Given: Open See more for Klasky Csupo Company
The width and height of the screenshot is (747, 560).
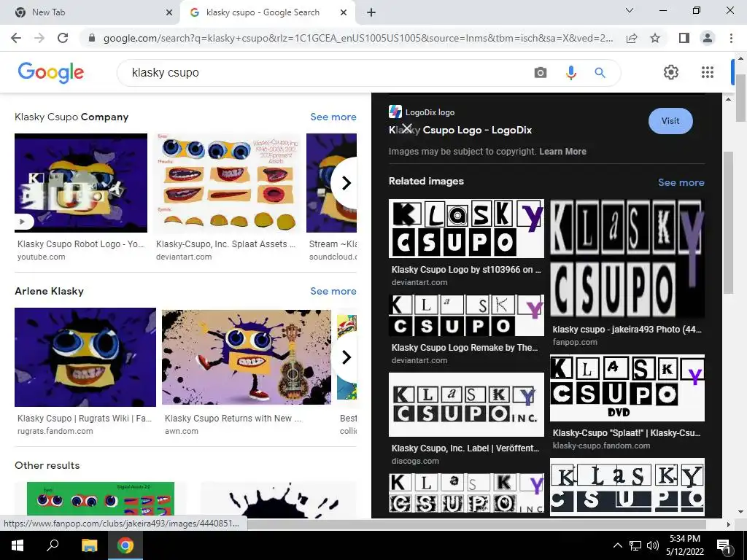Looking at the screenshot, I should (x=333, y=117).
